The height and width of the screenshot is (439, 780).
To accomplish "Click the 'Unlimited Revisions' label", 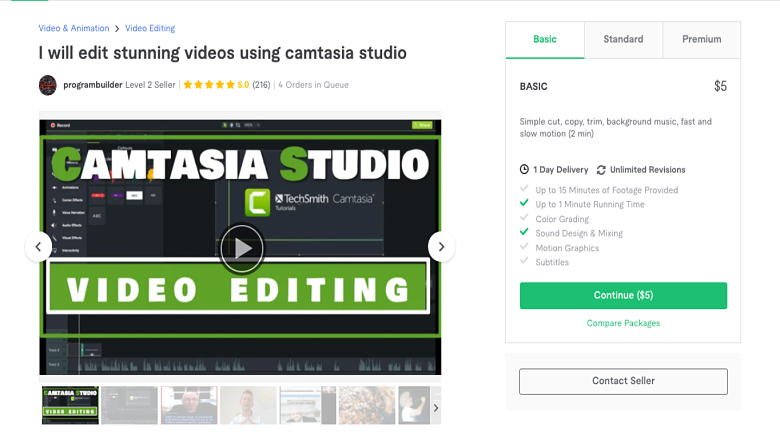I will 648,170.
